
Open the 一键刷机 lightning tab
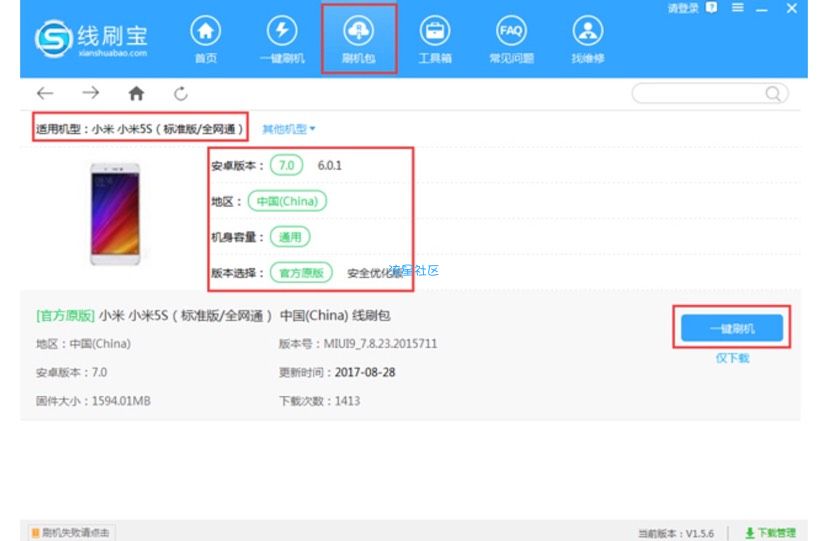(282, 40)
